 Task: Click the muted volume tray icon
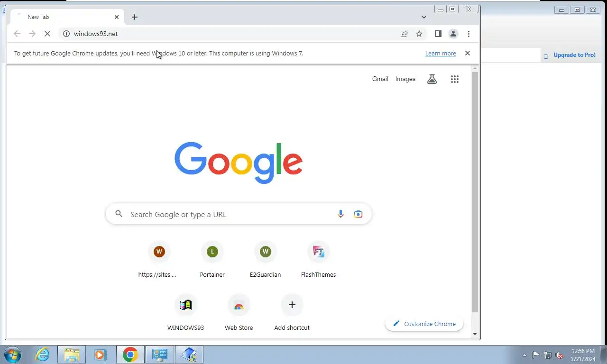tap(559, 355)
